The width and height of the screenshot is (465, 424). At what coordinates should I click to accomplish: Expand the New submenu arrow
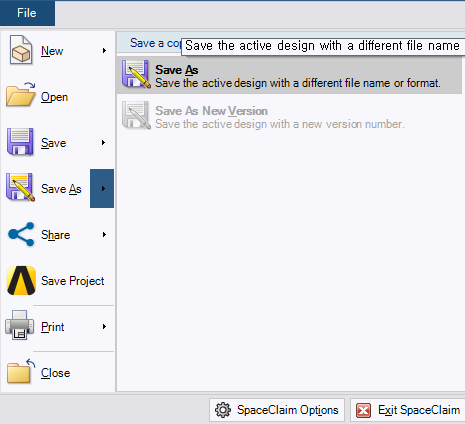[x=104, y=51]
